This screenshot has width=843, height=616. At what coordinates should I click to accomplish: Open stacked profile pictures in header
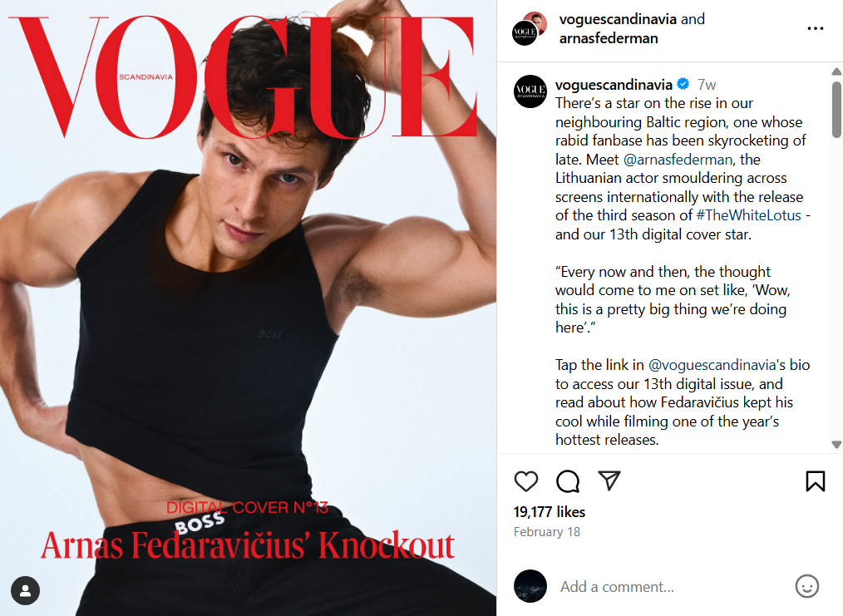tap(529, 28)
